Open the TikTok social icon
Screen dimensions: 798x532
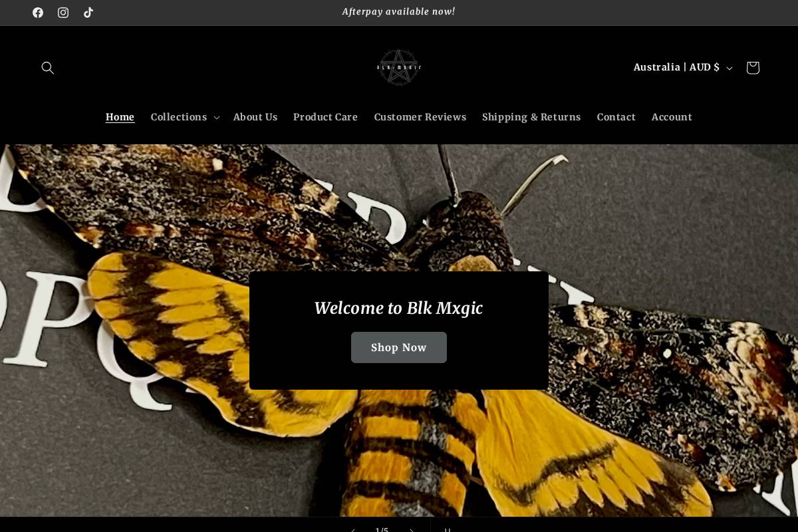pyautogui.click(x=88, y=12)
